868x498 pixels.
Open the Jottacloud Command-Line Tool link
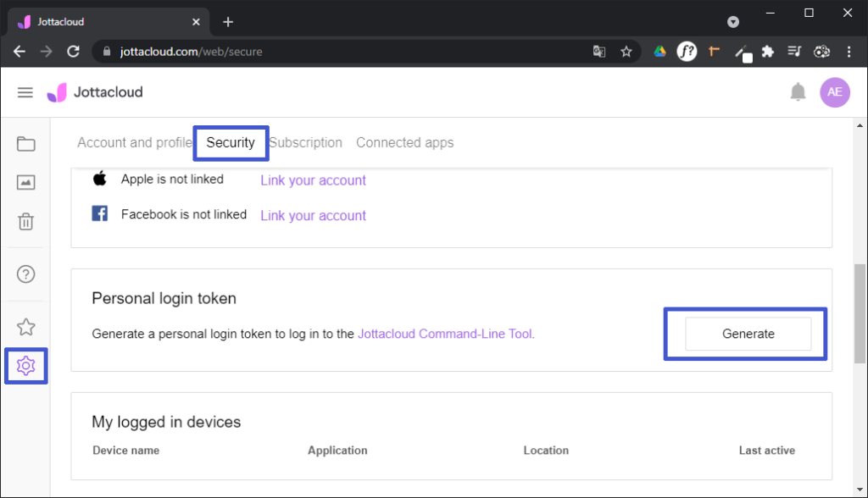(x=446, y=335)
